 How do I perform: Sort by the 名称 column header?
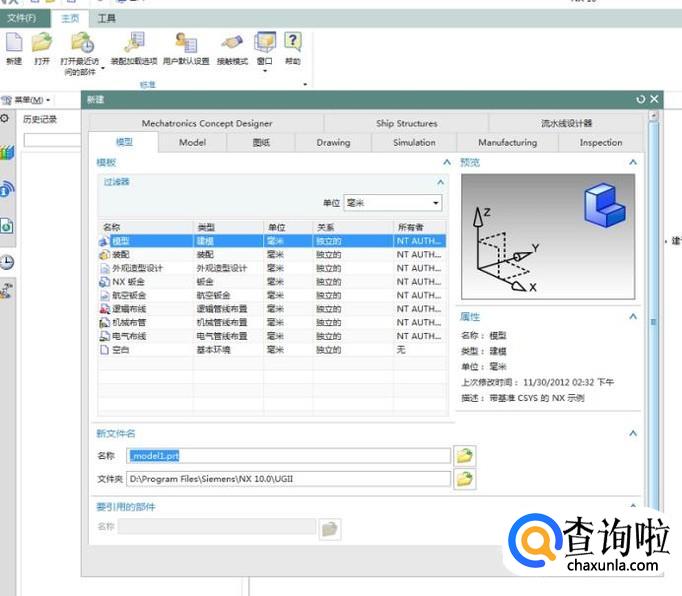pos(146,227)
